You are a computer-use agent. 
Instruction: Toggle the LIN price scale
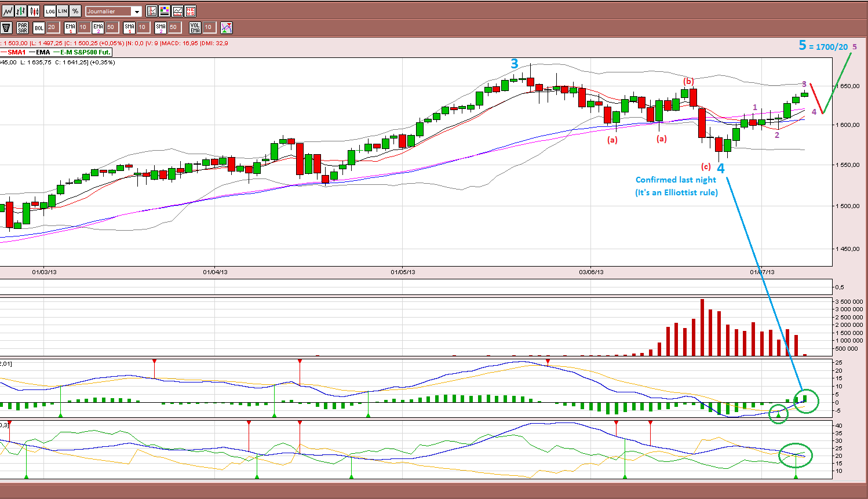pos(63,11)
